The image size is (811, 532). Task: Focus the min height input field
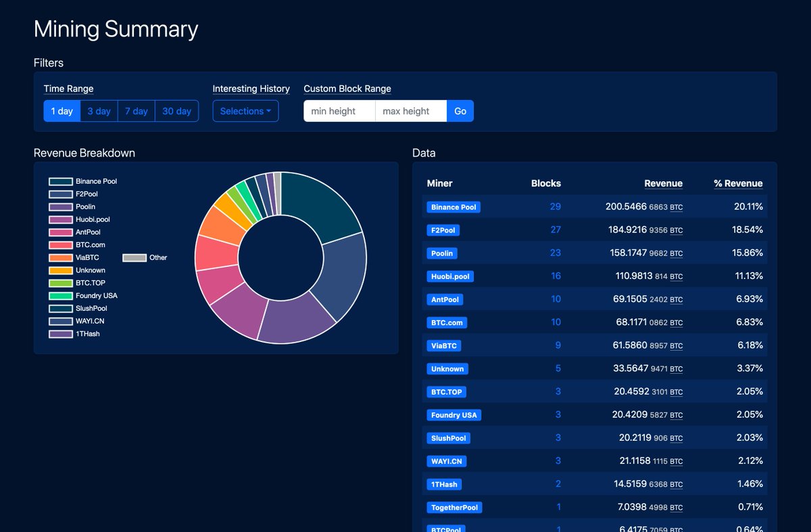[x=339, y=111]
